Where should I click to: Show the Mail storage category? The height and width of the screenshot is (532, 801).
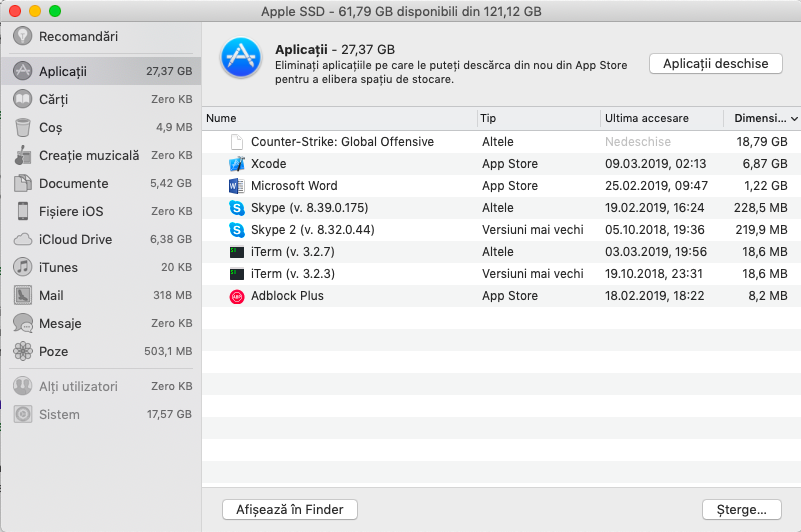click(x=51, y=296)
